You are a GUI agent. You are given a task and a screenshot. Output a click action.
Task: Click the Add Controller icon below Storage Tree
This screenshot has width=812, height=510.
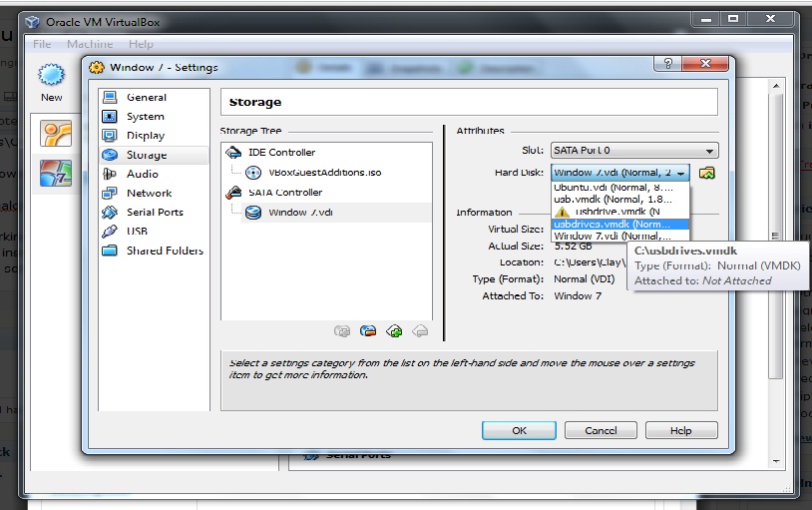coord(343,331)
